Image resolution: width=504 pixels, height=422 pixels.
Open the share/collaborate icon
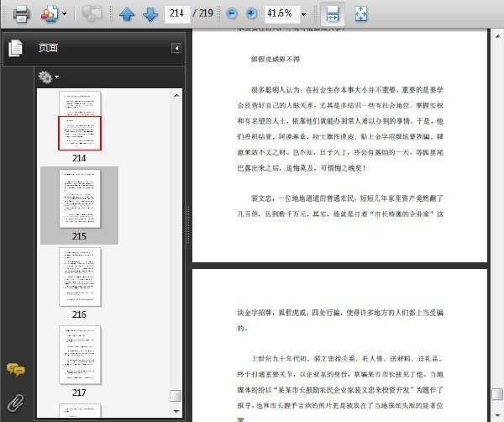tap(50, 13)
